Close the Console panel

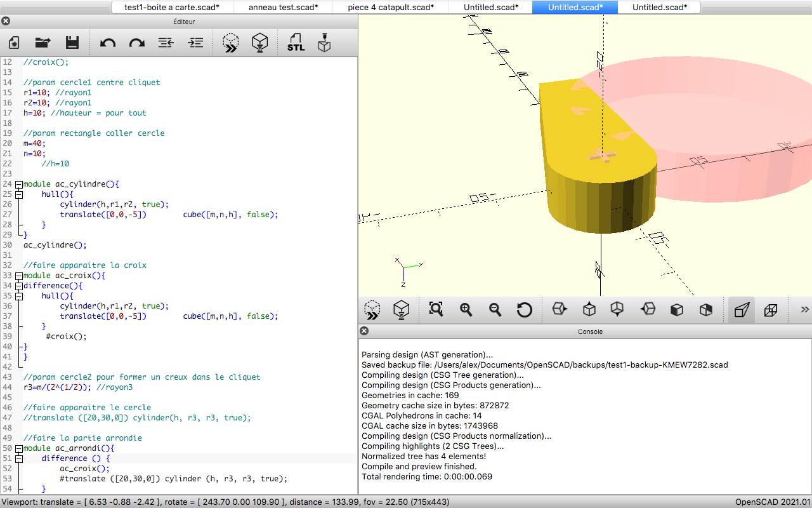[x=364, y=331]
